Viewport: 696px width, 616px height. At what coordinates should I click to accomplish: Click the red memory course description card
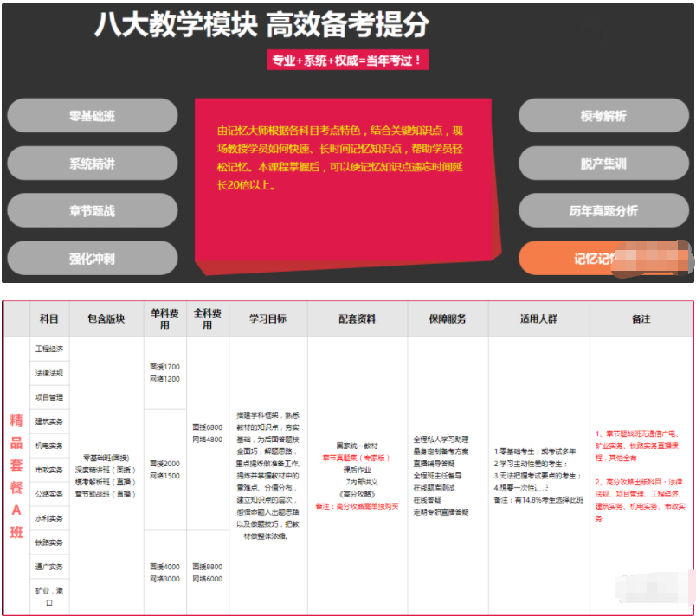point(346,182)
